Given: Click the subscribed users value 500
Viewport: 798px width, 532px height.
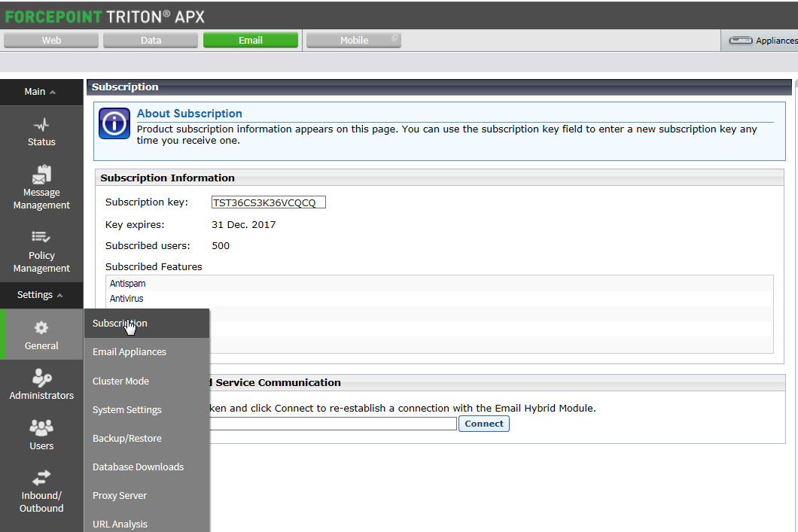Looking at the screenshot, I should (221, 245).
